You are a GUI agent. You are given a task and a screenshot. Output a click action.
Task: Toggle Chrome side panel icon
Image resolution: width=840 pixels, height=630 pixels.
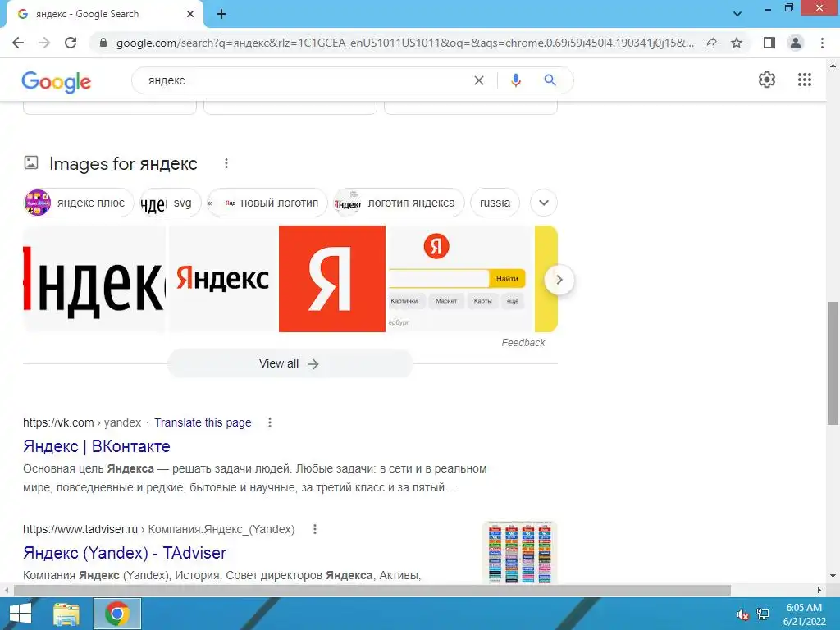[769, 43]
